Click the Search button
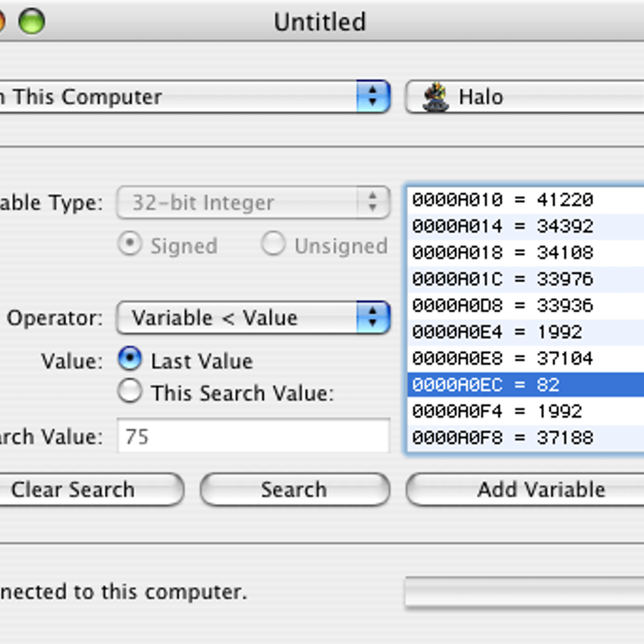644x644 pixels. (295, 489)
